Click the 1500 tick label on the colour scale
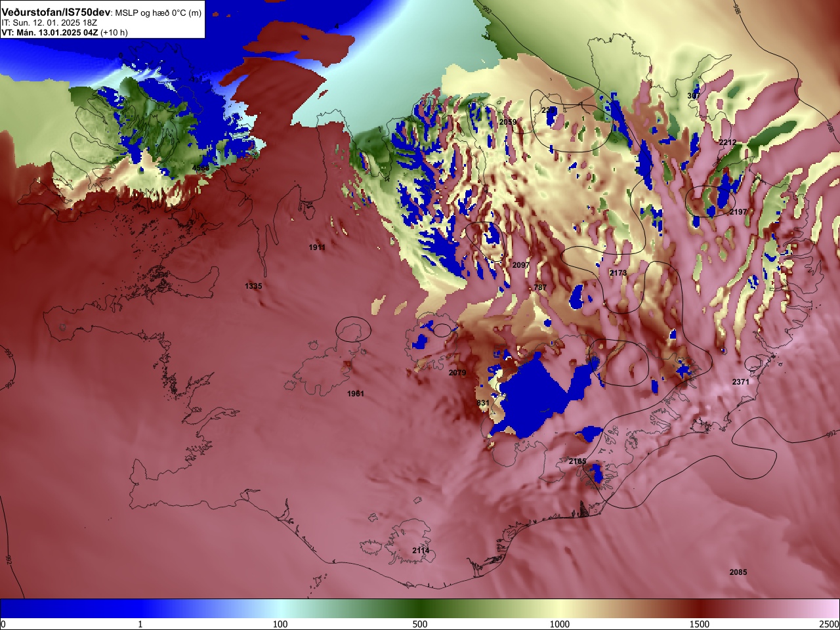840x630 pixels. click(700, 624)
